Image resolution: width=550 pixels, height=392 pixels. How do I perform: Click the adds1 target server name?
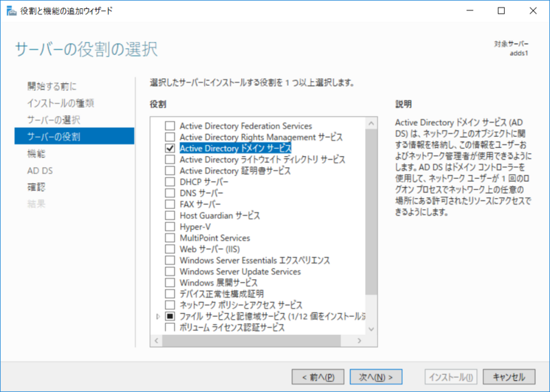pos(519,54)
